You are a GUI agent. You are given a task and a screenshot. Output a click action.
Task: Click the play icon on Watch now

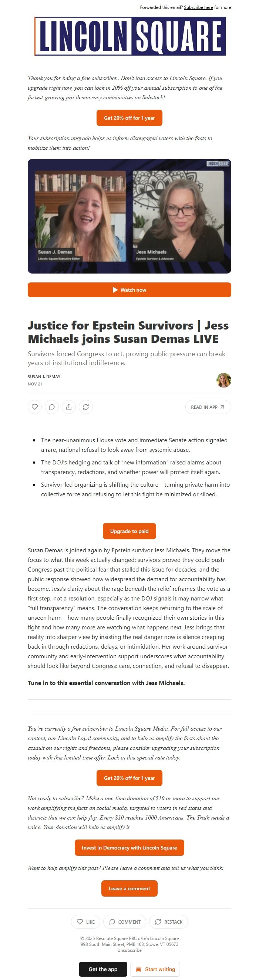pos(115,289)
